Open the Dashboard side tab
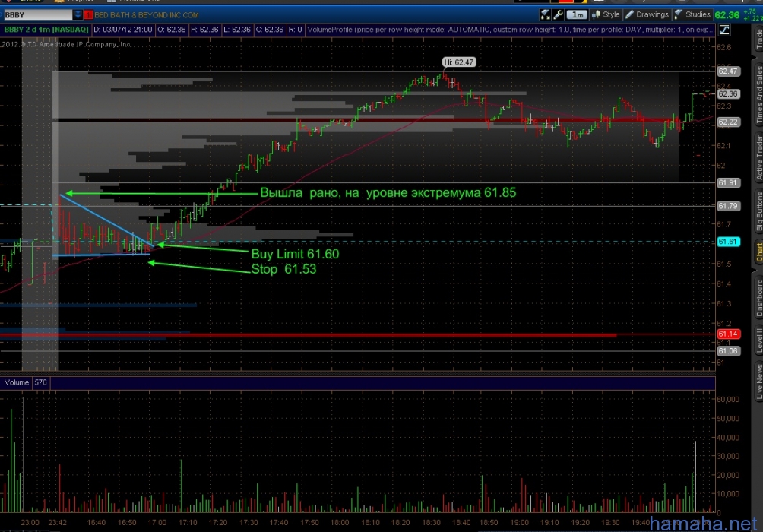763x532 pixels. pos(758,298)
